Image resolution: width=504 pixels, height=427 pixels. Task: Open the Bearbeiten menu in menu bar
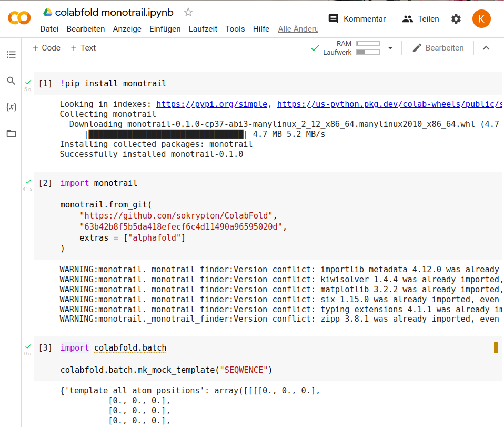(x=86, y=29)
